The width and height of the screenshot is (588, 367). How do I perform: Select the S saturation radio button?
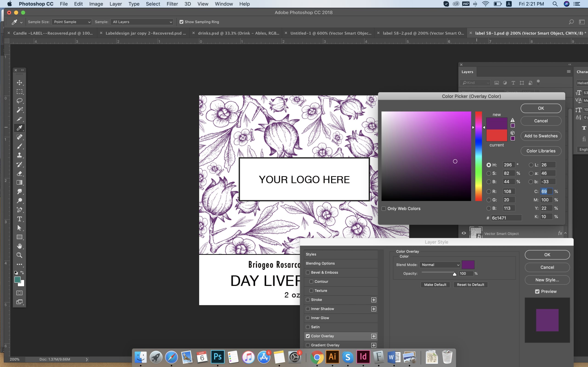[489, 173]
